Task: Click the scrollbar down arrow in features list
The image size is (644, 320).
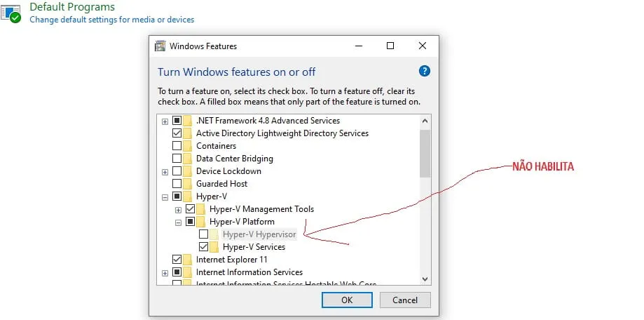Action: [x=425, y=279]
